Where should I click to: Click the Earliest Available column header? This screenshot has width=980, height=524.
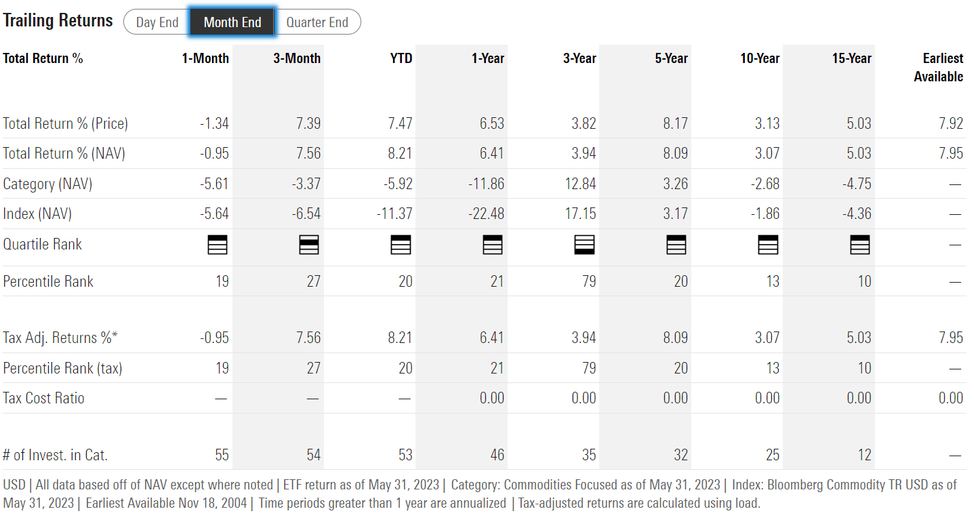tap(942, 67)
